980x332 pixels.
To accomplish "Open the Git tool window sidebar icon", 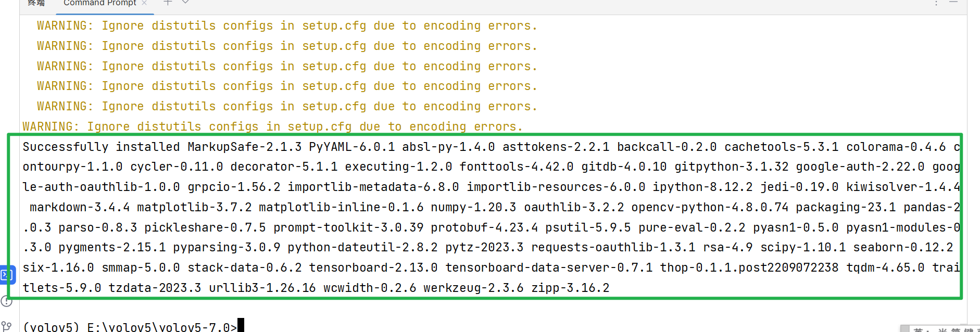I will pyautogui.click(x=6, y=326).
